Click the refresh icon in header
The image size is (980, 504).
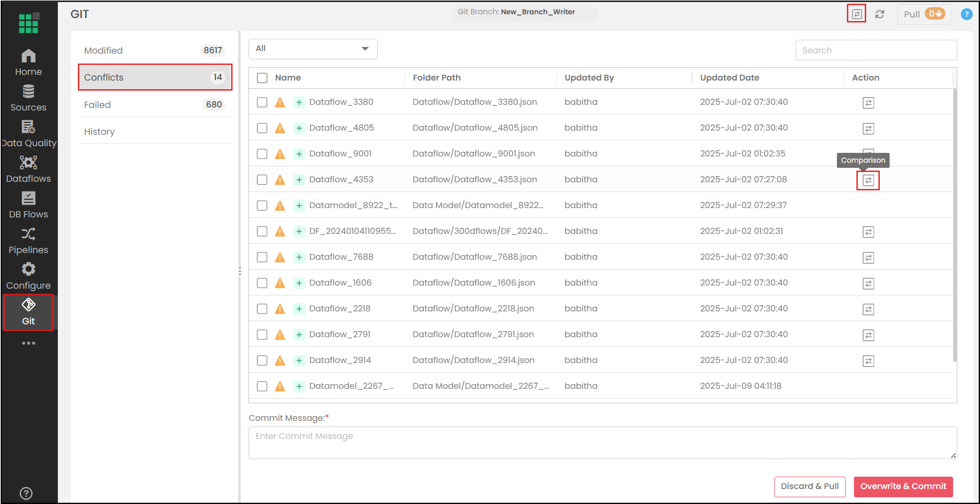click(880, 14)
